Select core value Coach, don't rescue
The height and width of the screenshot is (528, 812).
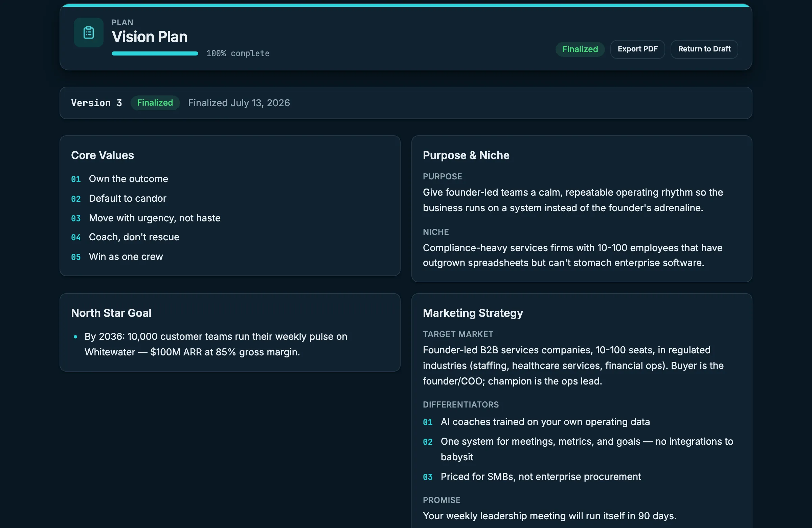134,237
